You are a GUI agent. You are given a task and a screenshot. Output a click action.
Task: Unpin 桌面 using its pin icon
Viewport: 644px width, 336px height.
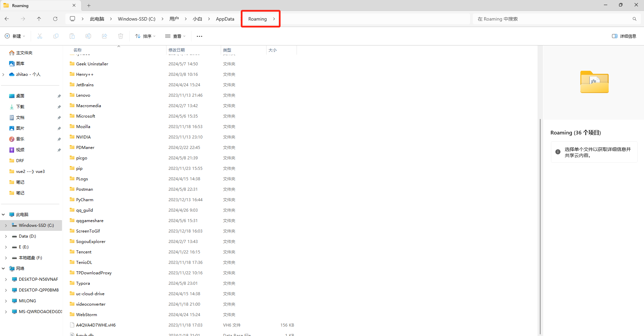[x=59, y=96]
